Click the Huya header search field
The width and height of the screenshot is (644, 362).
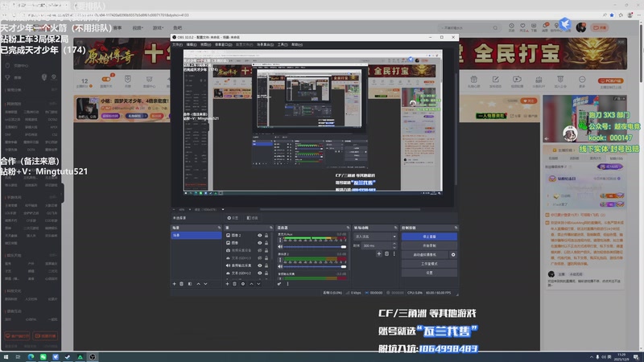469,28
